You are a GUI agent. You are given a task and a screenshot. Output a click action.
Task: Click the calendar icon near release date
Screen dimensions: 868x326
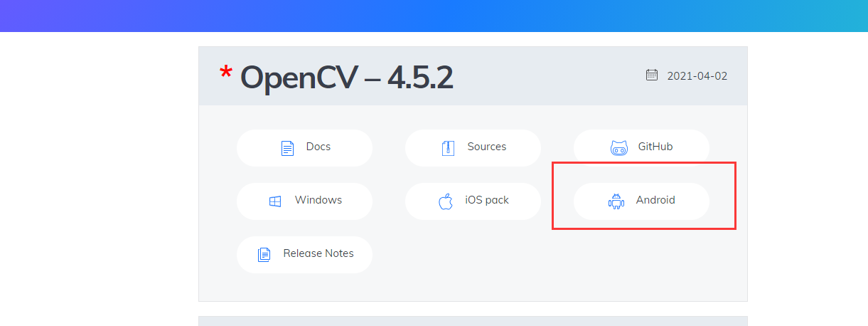(x=652, y=75)
